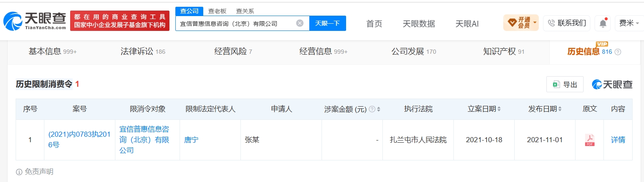This screenshot has height=182, width=644.
Task: Click the red promotional banner
Action: click(x=120, y=21)
